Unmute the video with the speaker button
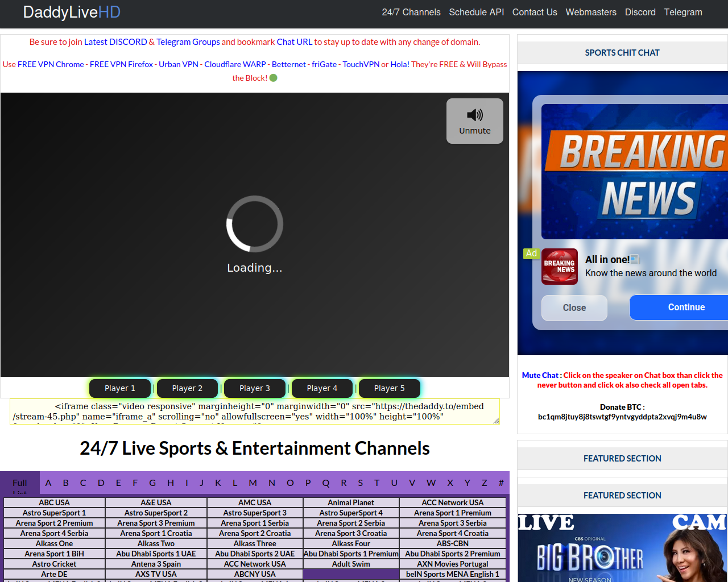Viewport: 728px width, 582px height. tap(475, 121)
